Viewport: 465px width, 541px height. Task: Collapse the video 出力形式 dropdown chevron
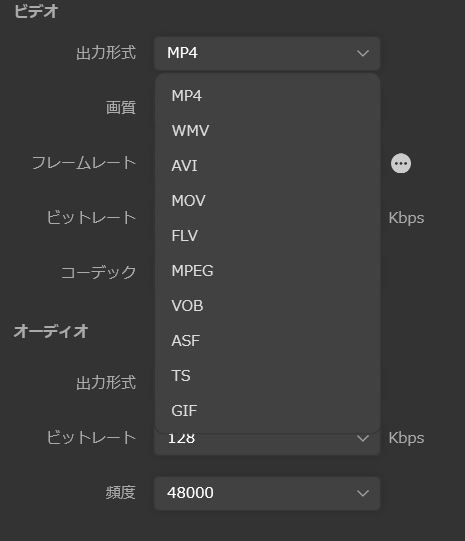click(363, 53)
